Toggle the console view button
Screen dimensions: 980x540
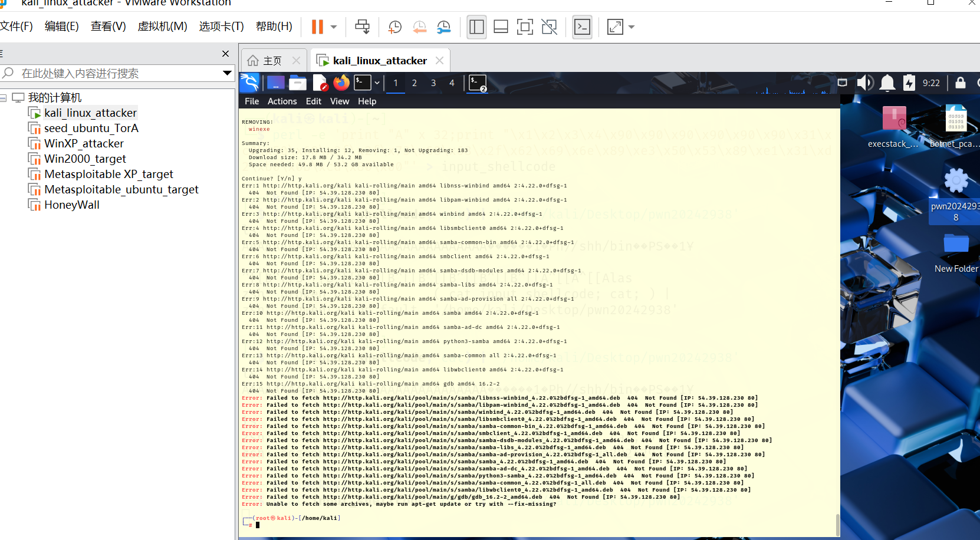click(582, 27)
